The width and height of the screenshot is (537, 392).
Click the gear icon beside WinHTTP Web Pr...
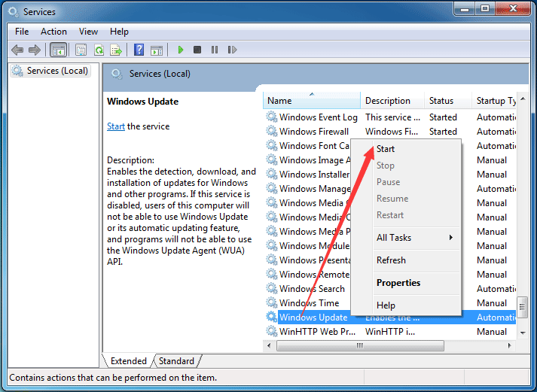pyautogui.click(x=272, y=331)
